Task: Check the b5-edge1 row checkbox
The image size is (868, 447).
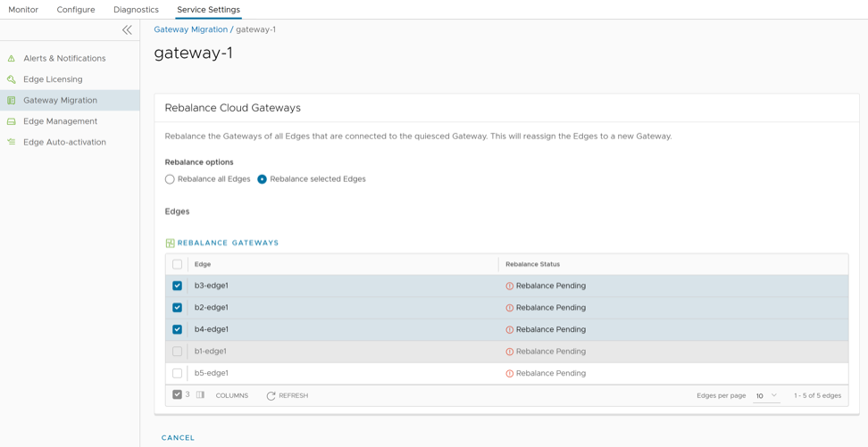Action: tap(177, 373)
